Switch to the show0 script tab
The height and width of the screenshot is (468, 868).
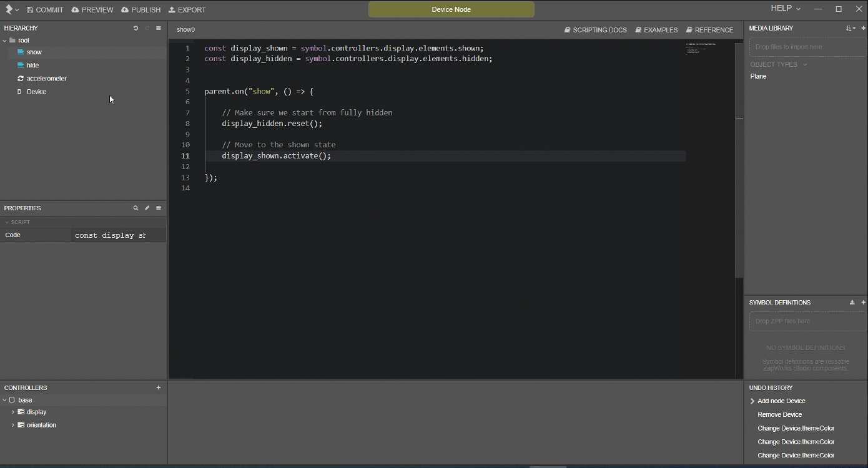point(185,29)
